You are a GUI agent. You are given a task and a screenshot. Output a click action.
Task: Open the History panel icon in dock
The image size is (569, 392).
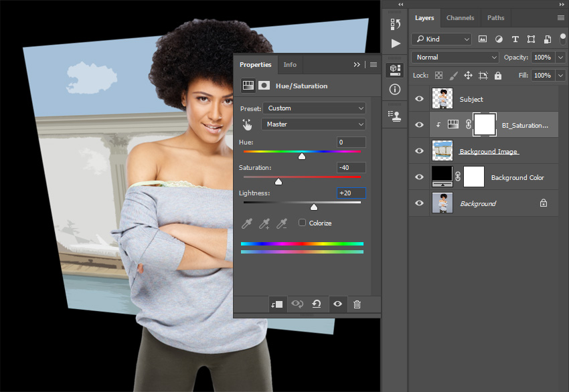(396, 23)
